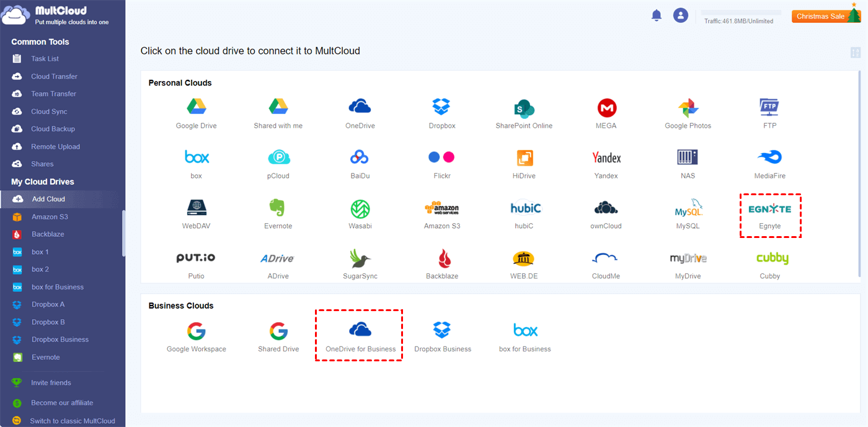Add Egnyte cloud
Viewport: 868px width, 427px height.
[769, 215]
